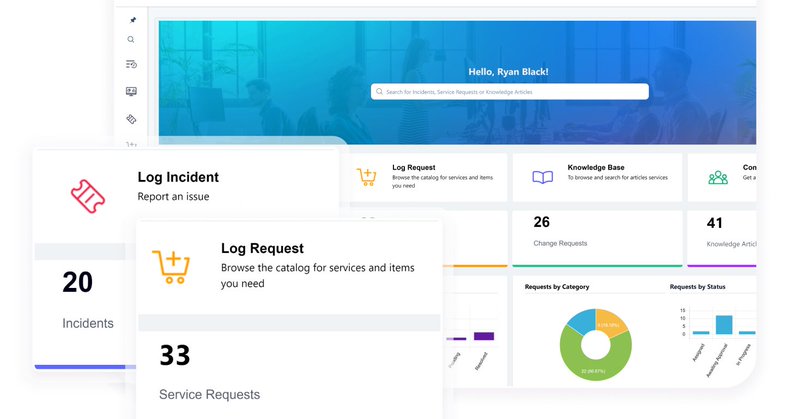Click the large orange cart icon beside Log Request

[x=171, y=266]
